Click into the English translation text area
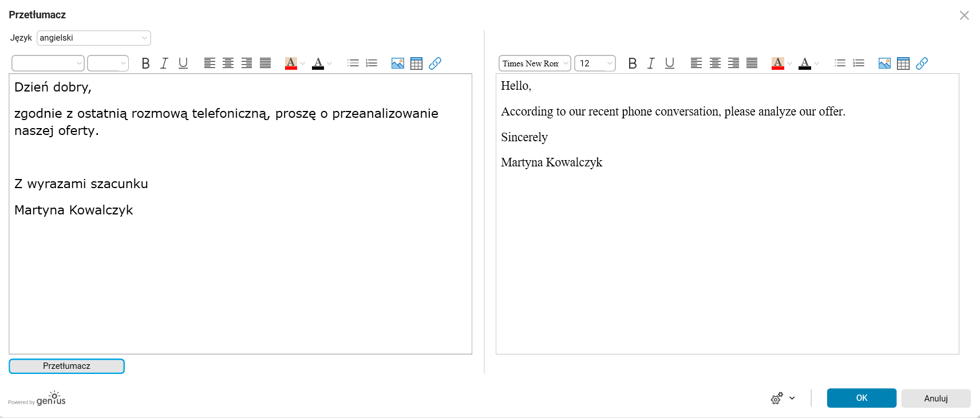This screenshot has width=980, height=418. (728, 214)
